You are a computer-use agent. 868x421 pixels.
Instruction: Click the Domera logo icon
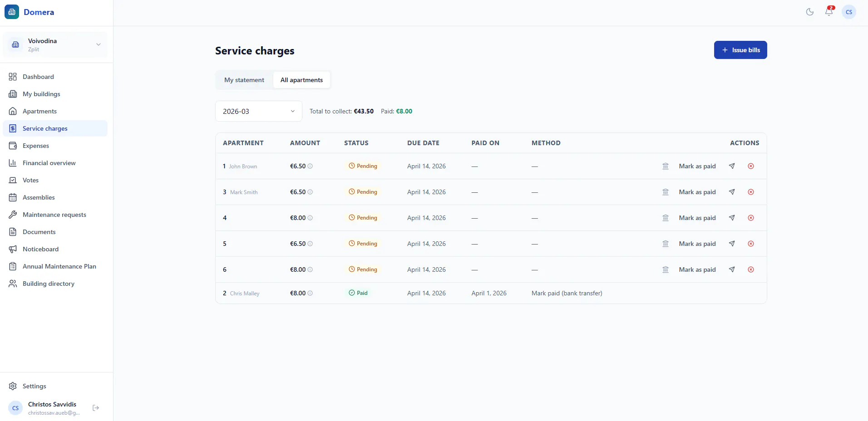[12, 12]
